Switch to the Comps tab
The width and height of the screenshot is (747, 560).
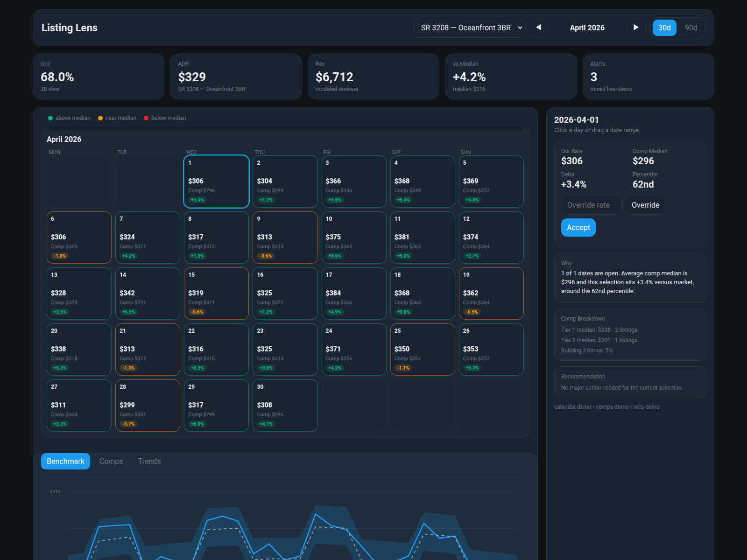pyautogui.click(x=111, y=461)
